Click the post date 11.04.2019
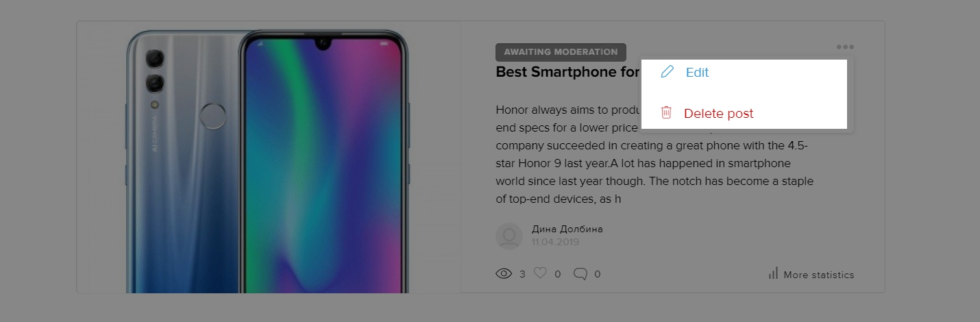This screenshot has height=322, width=980. [555, 243]
